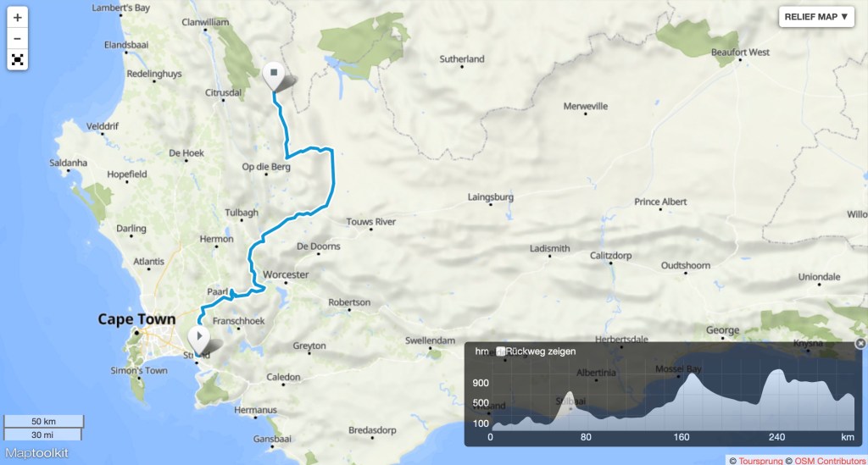Toggle fullscreen map view icon
868x465 pixels.
pos(17,60)
